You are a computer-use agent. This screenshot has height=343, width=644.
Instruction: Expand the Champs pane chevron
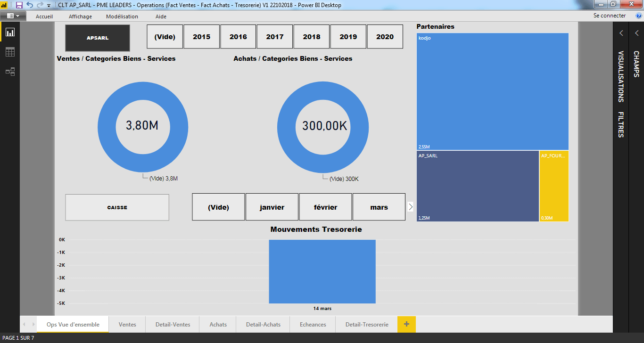636,33
